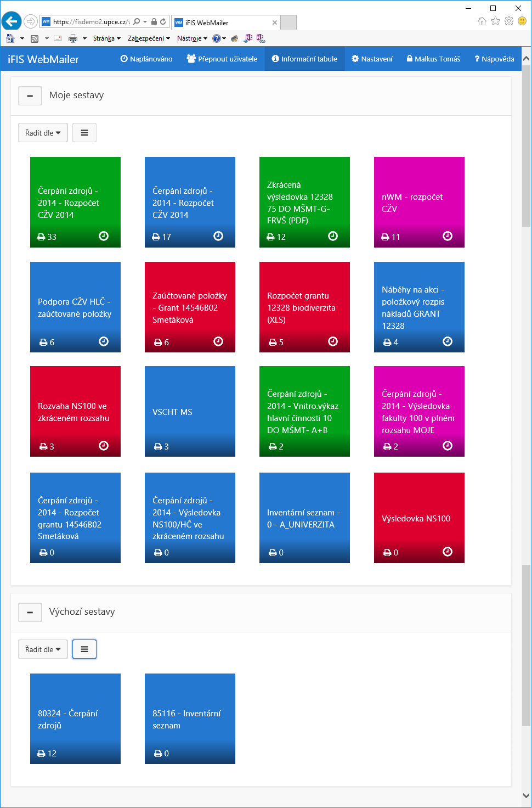Expand the Home button dropdown arrow

click(x=22, y=38)
